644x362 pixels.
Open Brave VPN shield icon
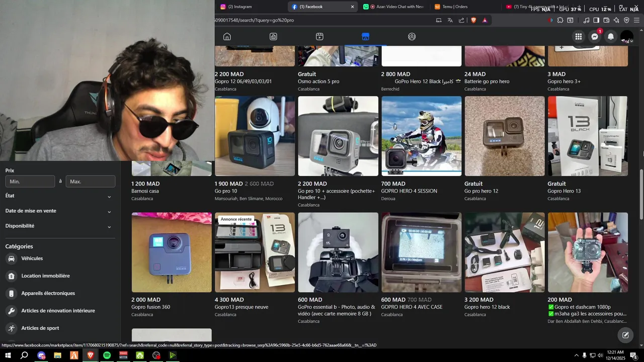click(626, 20)
